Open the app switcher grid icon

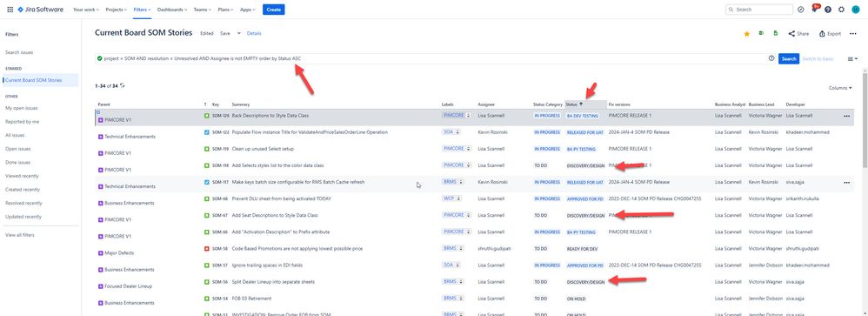[10, 10]
